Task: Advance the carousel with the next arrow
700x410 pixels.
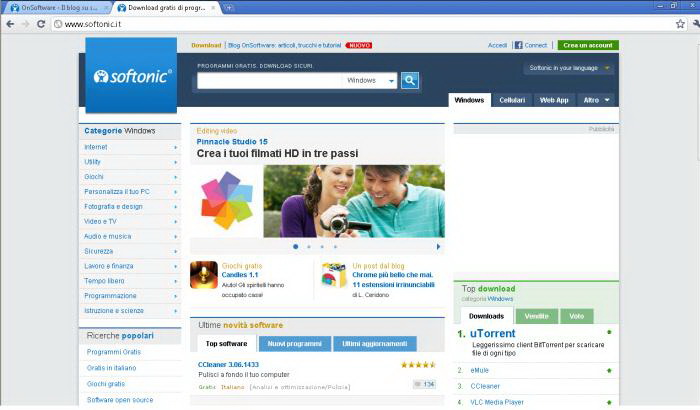Action: click(438, 247)
